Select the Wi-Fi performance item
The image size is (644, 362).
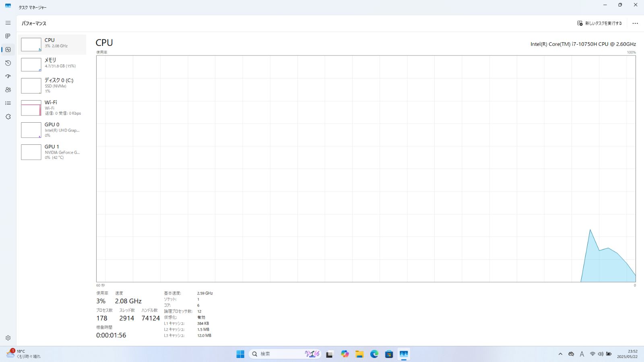[x=52, y=108]
